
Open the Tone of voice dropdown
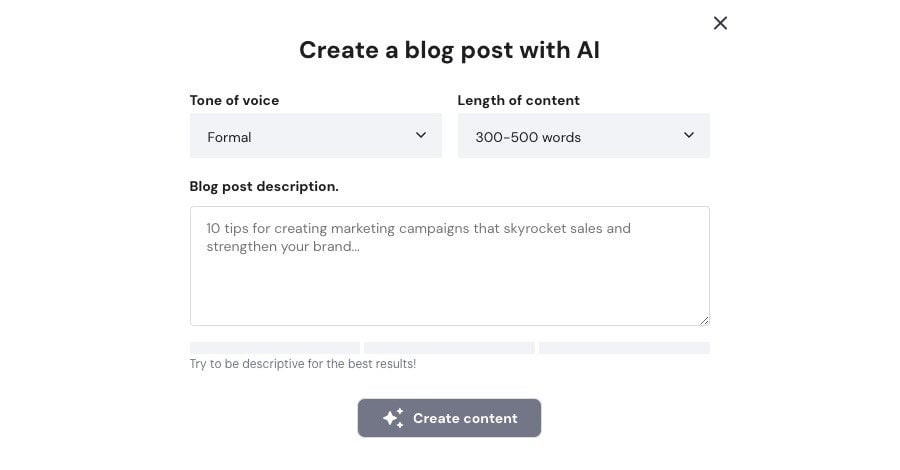(x=315, y=136)
